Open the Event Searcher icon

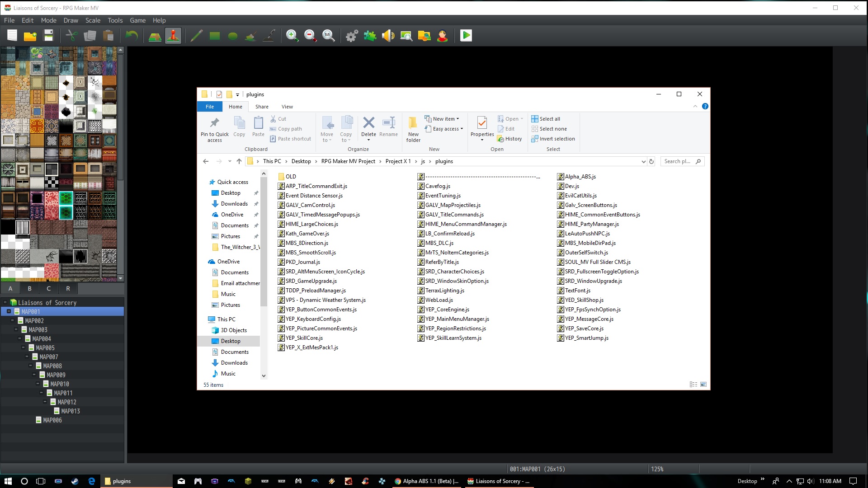[x=406, y=36]
